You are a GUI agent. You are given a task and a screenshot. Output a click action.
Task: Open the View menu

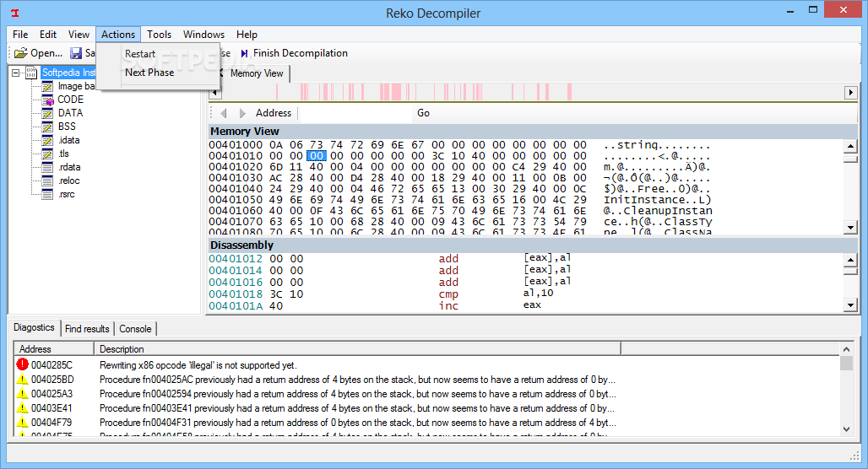(x=79, y=35)
